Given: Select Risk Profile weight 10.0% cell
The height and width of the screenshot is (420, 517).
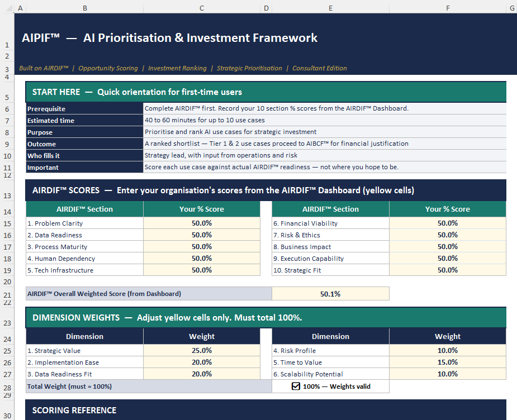Looking at the screenshot, I should tap(448, 351).
